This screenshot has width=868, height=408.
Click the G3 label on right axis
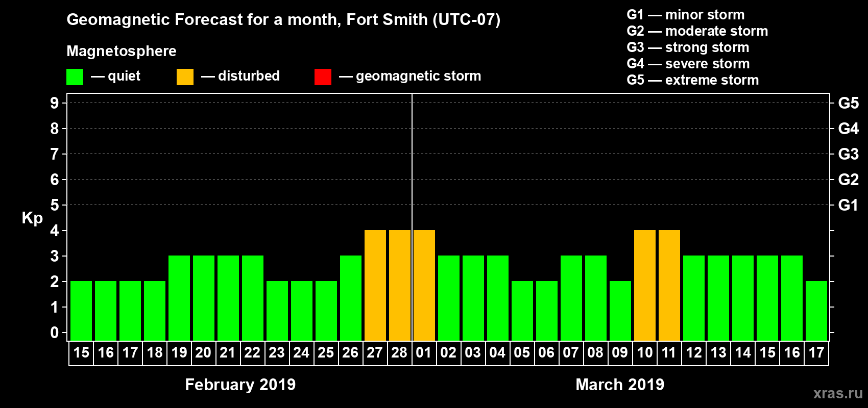point(849,154)
